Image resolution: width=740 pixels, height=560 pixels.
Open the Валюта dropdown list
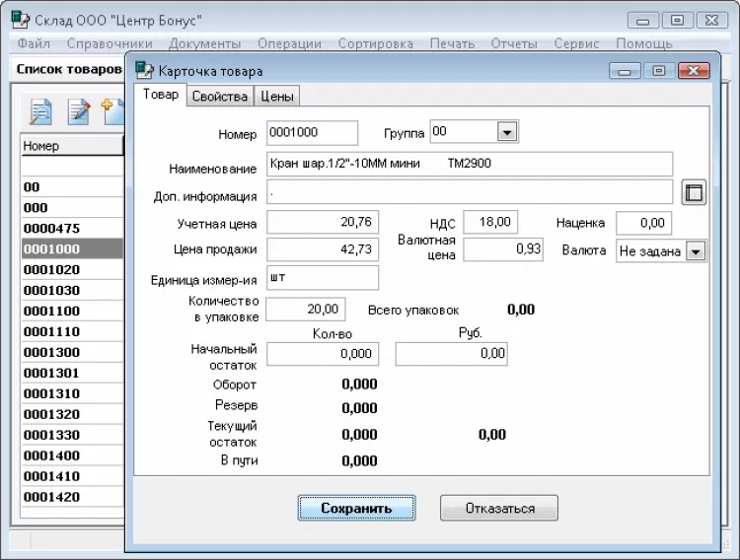click(696, 251)
